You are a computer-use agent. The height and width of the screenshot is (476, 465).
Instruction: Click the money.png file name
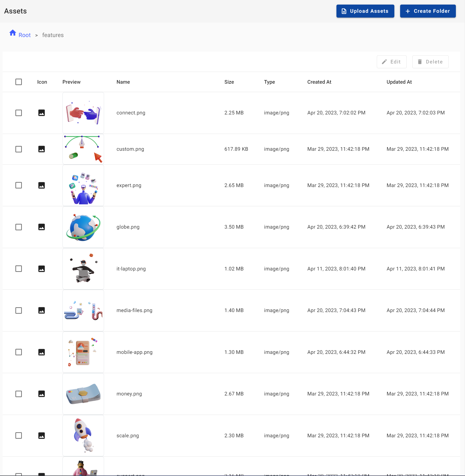click(x=129, y=394)
